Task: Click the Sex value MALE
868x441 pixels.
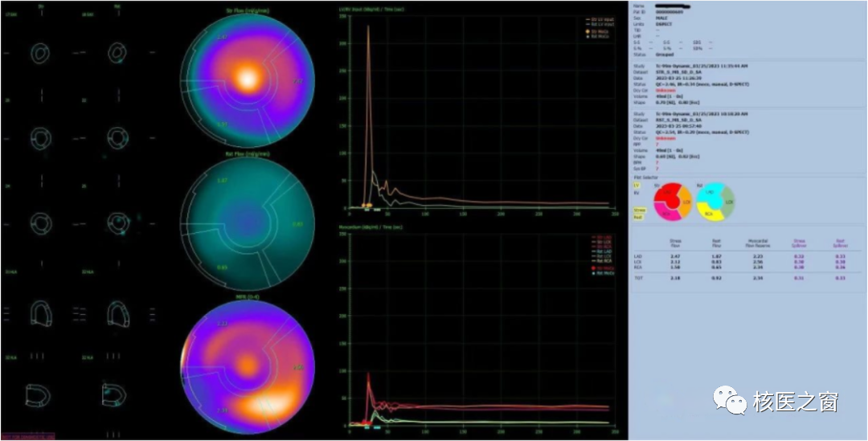Action: pyautogui.click(x=662, y=18)
